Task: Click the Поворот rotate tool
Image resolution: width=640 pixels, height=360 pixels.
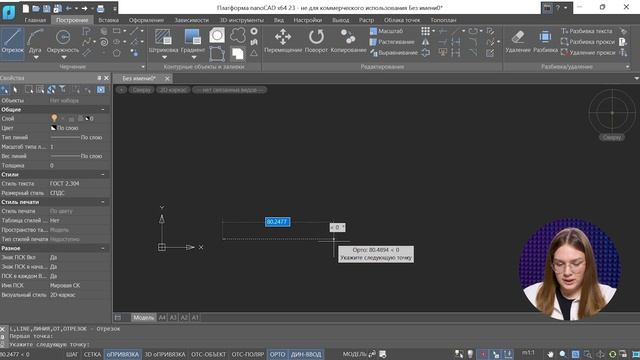Action: [x=316, y=41]
